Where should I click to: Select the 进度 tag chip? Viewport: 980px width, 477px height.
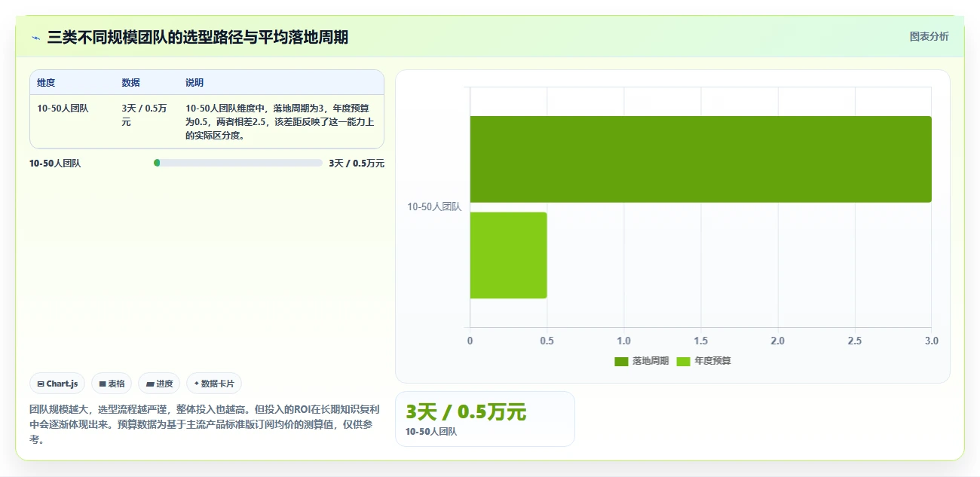pos(159,384)
